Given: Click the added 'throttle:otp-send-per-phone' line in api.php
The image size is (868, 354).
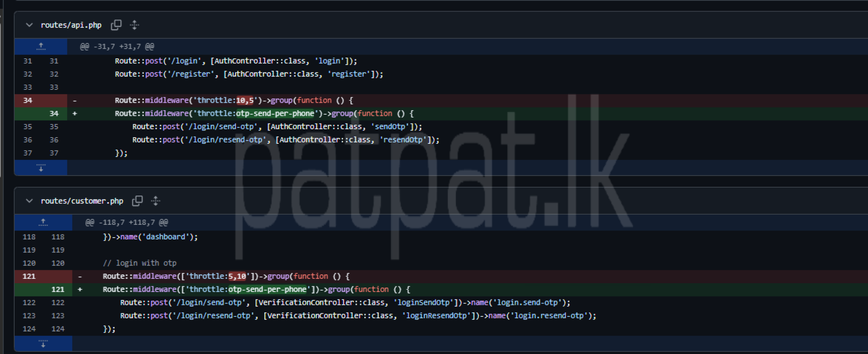Looking at the screenshot, I should tap(274, 114).
